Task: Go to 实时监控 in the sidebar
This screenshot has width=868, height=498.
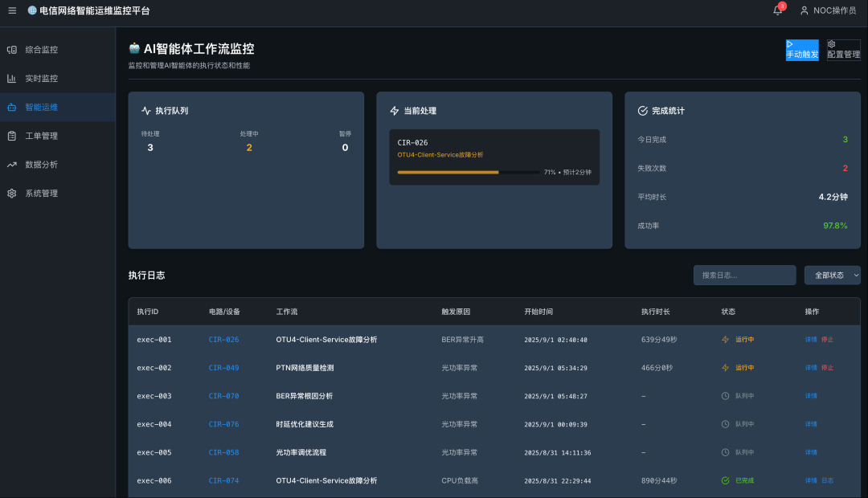Action: [58, 79]
